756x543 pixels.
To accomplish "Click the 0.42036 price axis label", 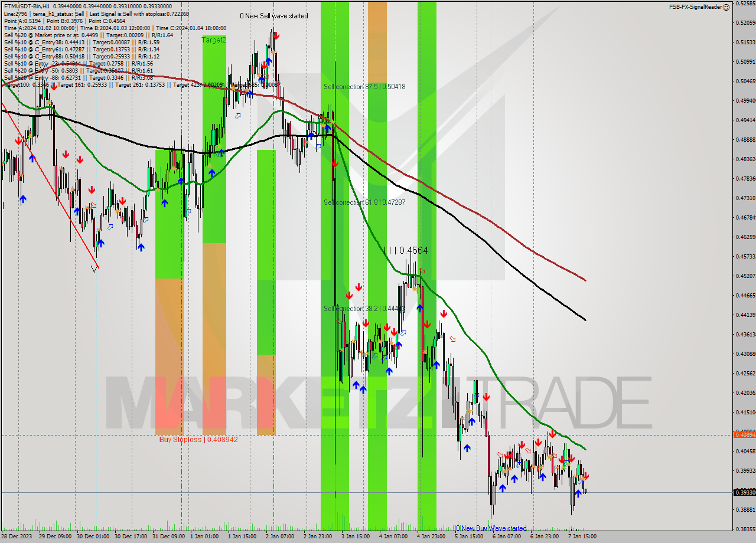I will click(745, 392).
